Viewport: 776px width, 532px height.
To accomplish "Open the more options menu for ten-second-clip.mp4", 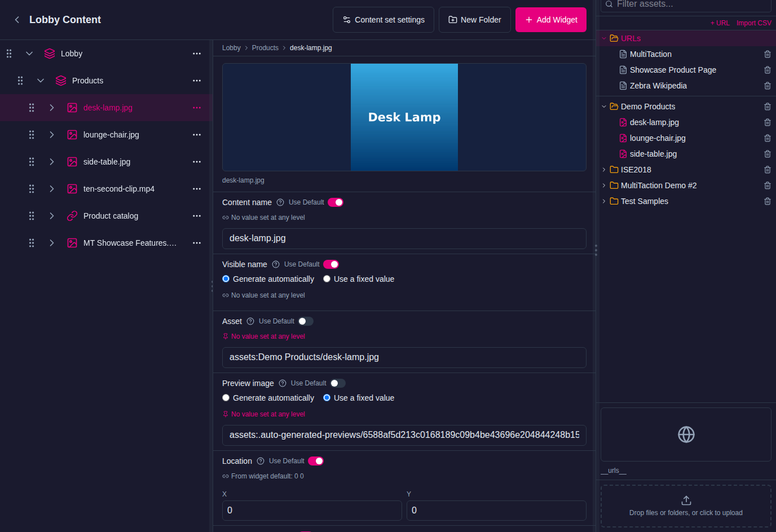I will click(x=197, y=189).
